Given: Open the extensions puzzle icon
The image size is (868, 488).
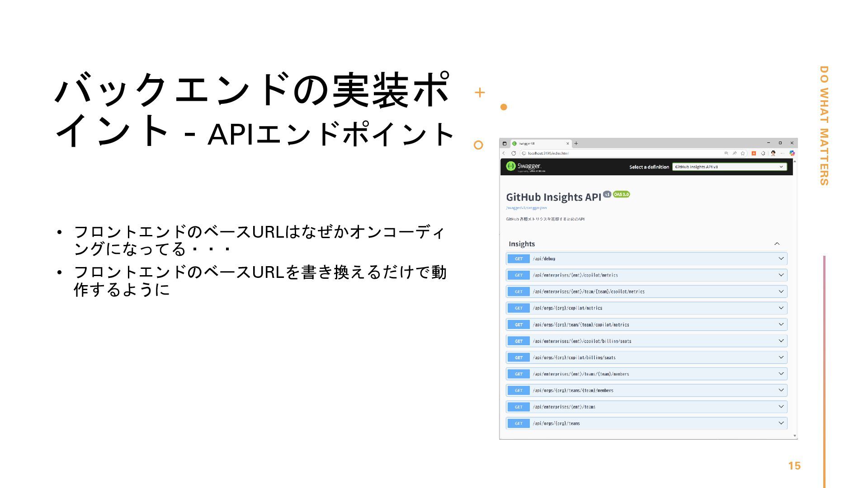Looking at the screenshot, I should tap(763, 153).
